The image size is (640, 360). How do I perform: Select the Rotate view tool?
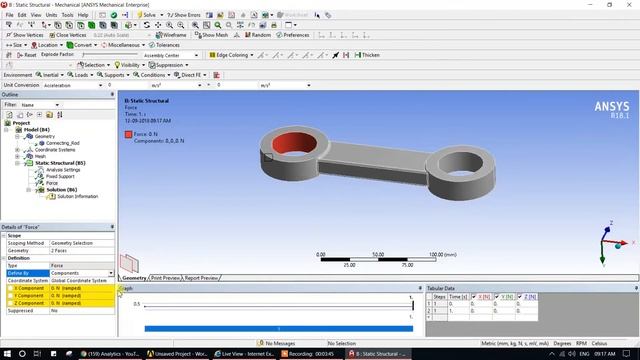pyautogui.click(x=147, y=25)
